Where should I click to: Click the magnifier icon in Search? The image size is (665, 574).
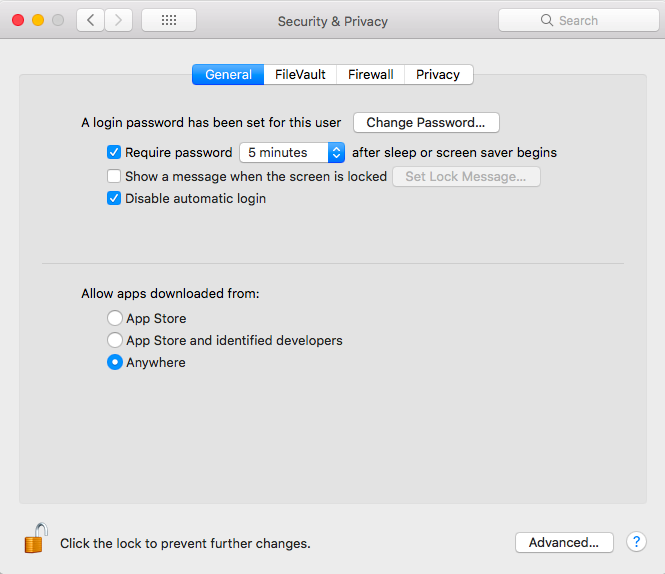pos(547,20)
